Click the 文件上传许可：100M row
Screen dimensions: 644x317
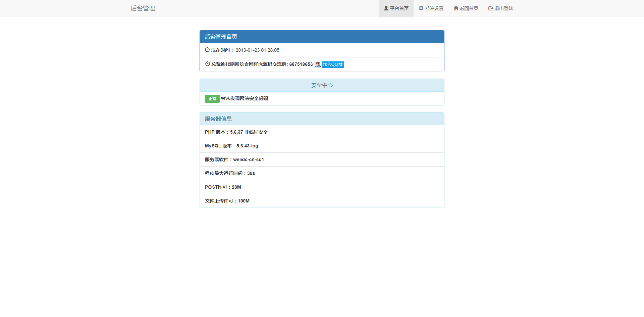pos(322,201)
